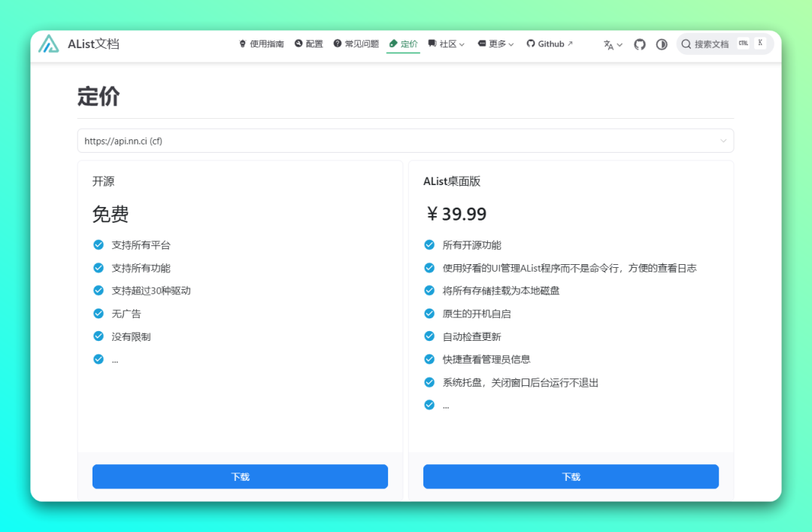Click the GitHub repository icon
812x532 pixels.
640,44
